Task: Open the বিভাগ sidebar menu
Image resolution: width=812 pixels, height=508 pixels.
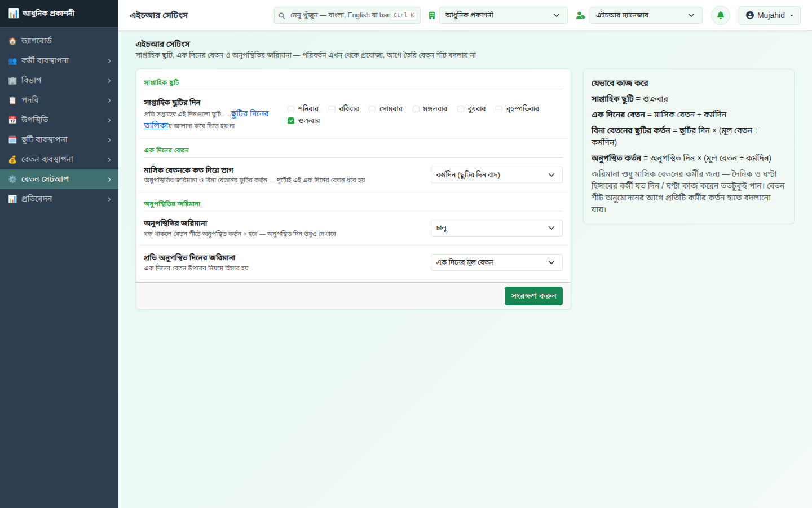Action: click(x=59, y=81)
